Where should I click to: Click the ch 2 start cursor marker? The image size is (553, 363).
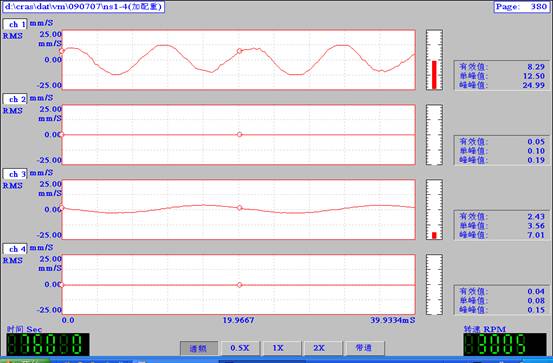pyautogui.click(x=62, y=134)
